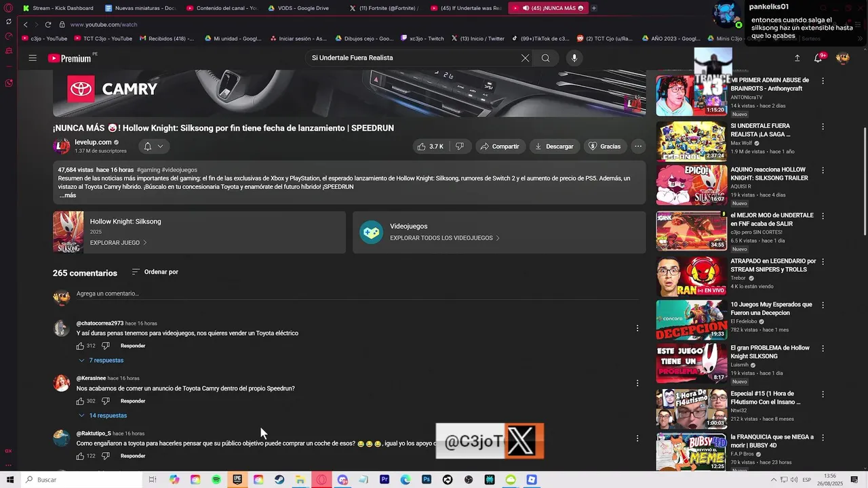Viewport: 868px width, 488px height.
Task: Go back one page in browser
Action: [26, 24]
